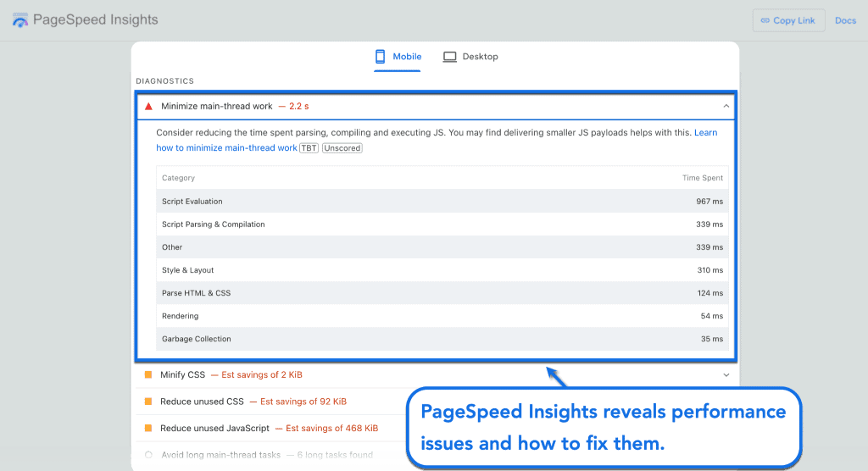Open the Docs link

pyautogui.click(x=845, y=20)
